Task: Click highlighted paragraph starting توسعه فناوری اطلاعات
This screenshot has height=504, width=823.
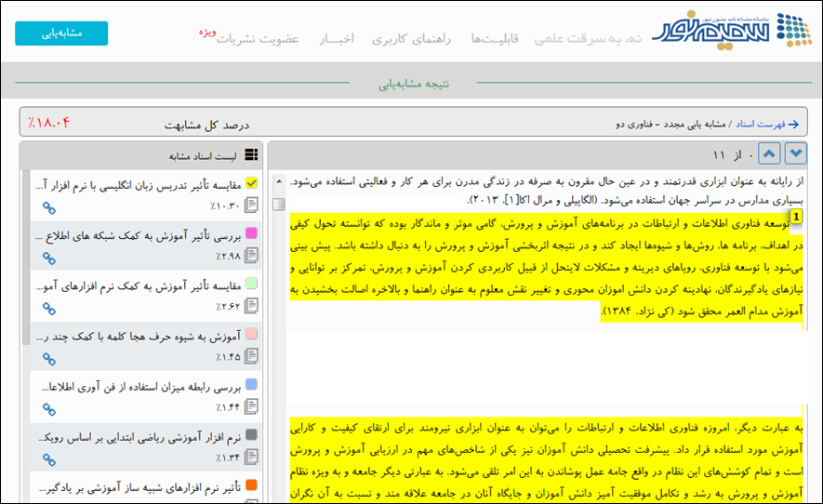Action: [547, 267]
